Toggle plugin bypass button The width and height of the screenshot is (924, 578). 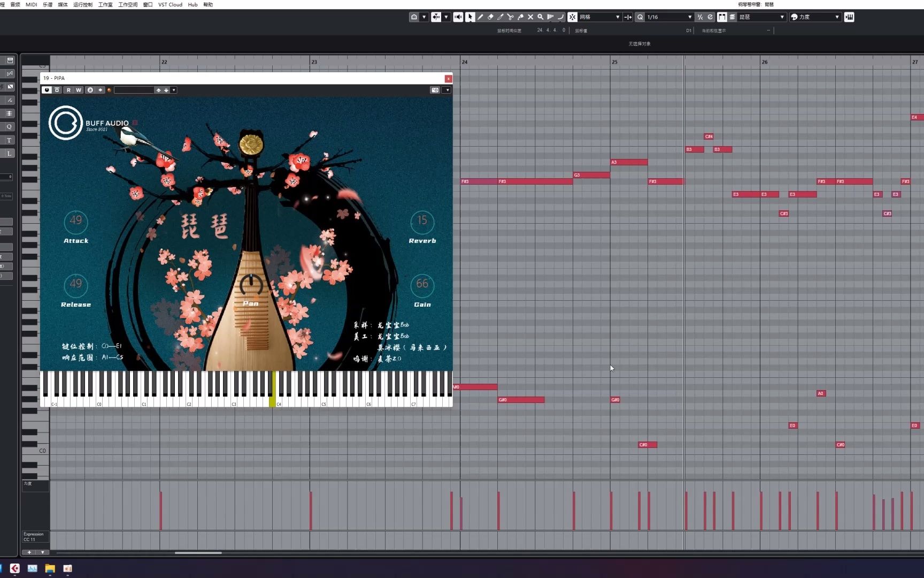[57, 90]
